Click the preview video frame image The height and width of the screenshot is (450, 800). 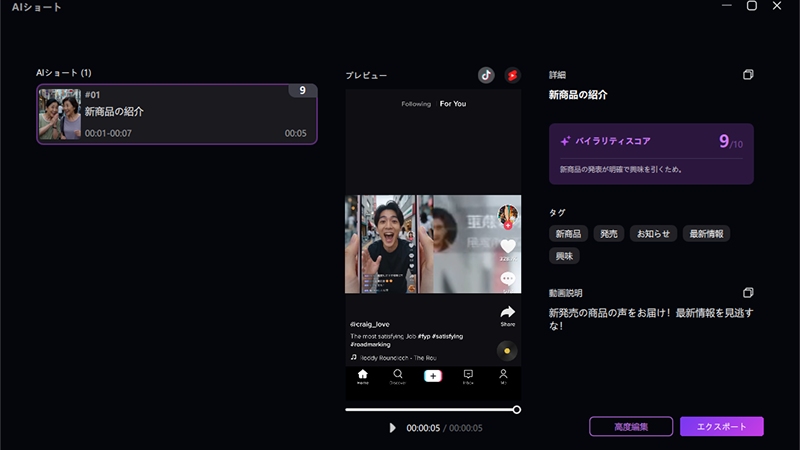coord(433,244)
